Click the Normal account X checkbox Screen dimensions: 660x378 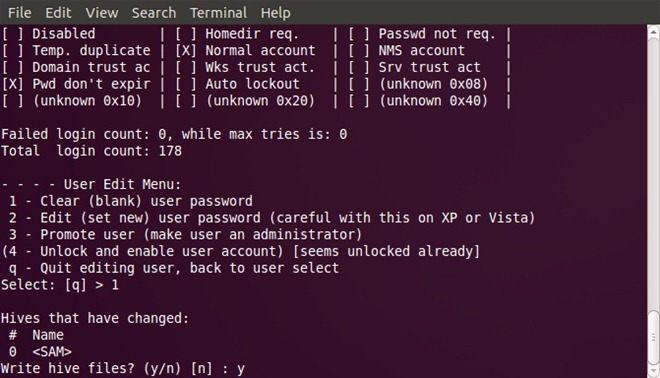coord(186,51)
